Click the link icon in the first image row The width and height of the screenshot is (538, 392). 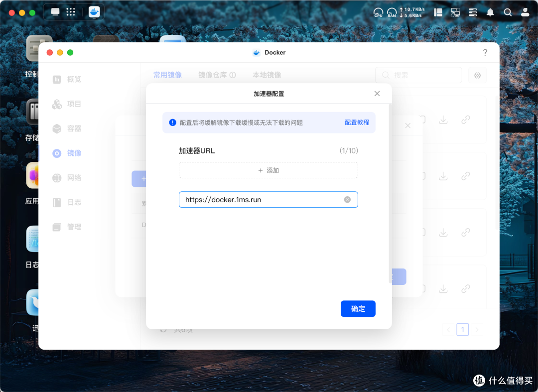(x=466, y=120)
